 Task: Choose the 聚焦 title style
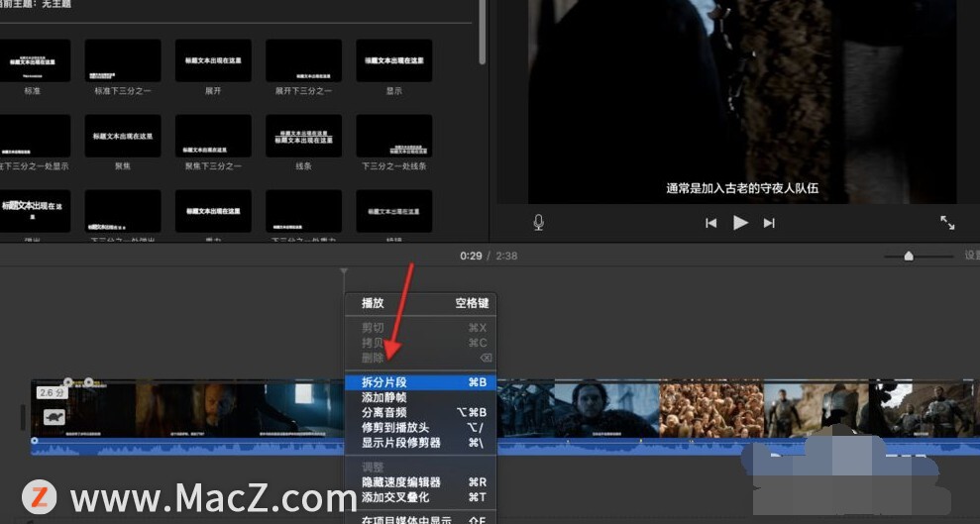[x=123, y=136]
